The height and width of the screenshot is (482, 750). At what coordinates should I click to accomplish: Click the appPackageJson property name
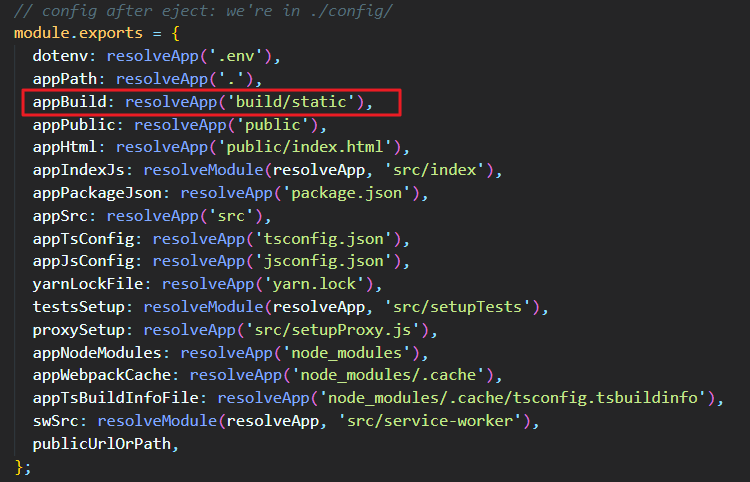click(x=97, y=193)
